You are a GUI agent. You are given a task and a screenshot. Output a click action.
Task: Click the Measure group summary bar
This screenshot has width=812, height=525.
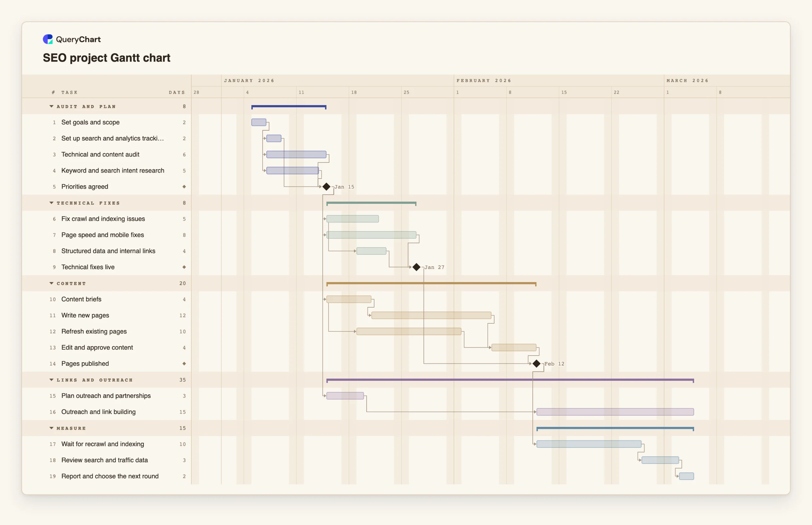pyautogui.click(x=615, y=429)
